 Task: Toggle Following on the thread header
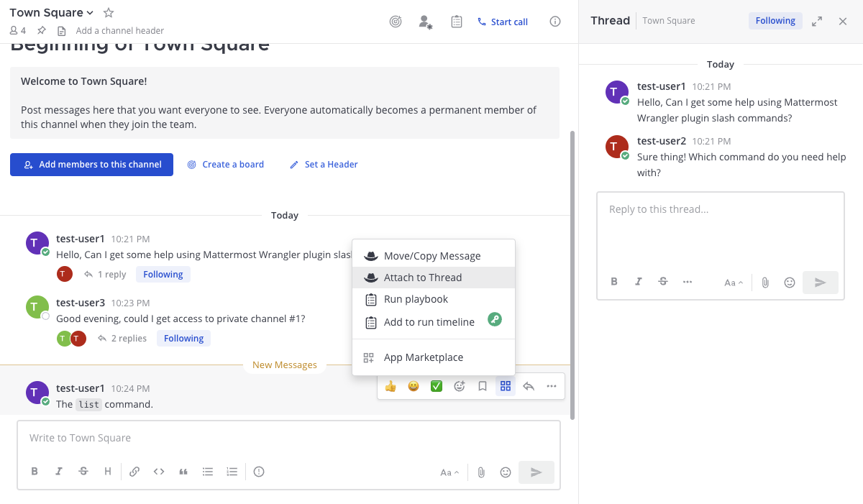click(x=775, y=21)
